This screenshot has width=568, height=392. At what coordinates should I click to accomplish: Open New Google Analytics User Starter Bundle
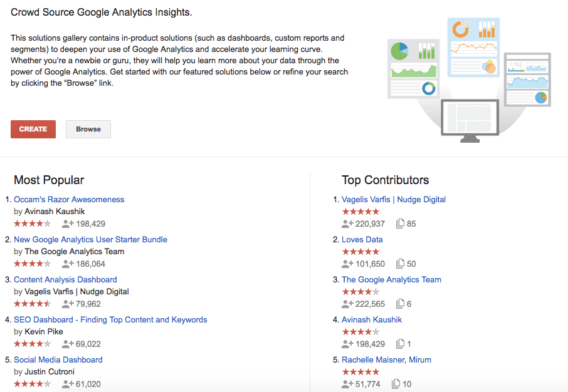tap(90, 240)
